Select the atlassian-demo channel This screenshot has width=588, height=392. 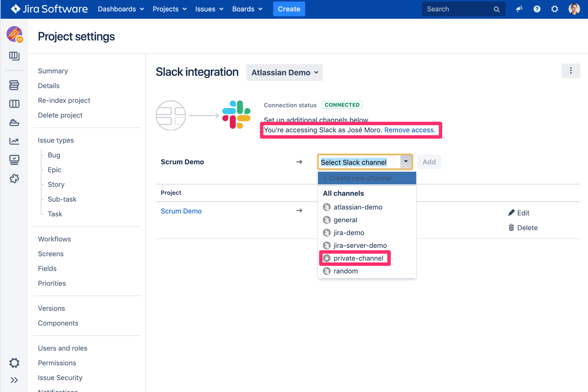point(367,207)
